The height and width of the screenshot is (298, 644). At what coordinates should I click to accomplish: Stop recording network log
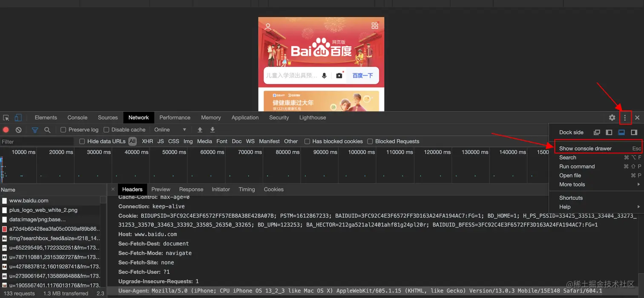coord(6,130)
